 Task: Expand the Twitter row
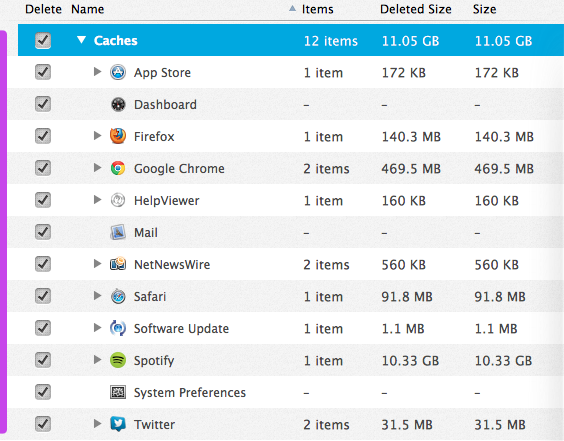(97, 423)
